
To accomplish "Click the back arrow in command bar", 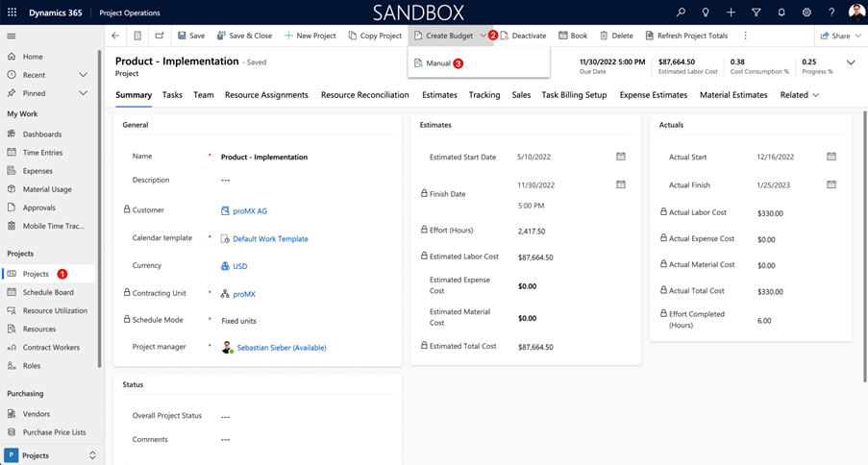I will tap(115, 36).
